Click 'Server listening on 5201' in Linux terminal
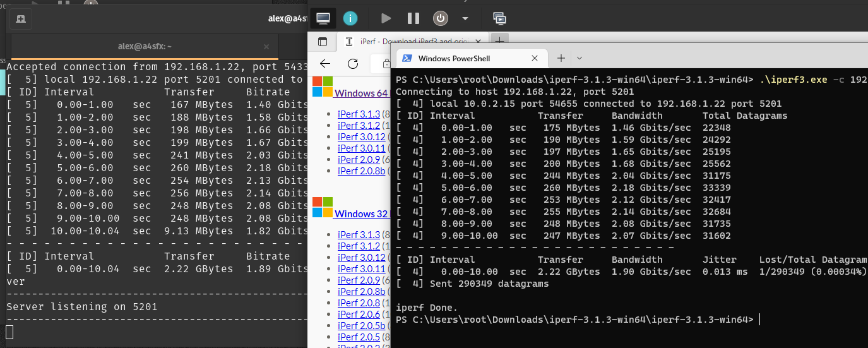 click(81, 306)
